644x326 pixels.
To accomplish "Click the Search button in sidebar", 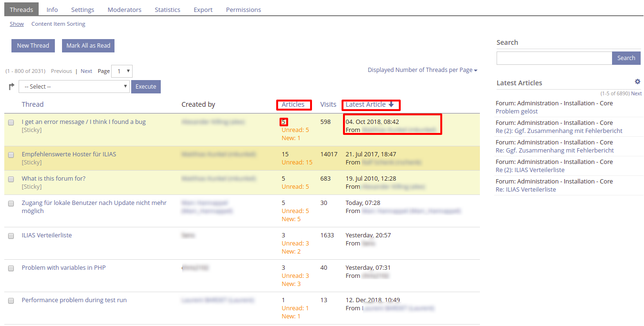I will (x=626, y=58).
